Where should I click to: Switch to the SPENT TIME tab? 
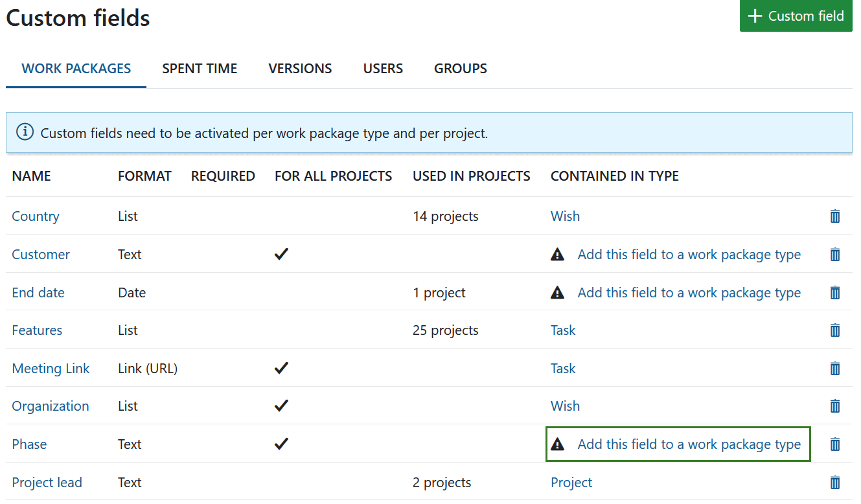(200, 68)
